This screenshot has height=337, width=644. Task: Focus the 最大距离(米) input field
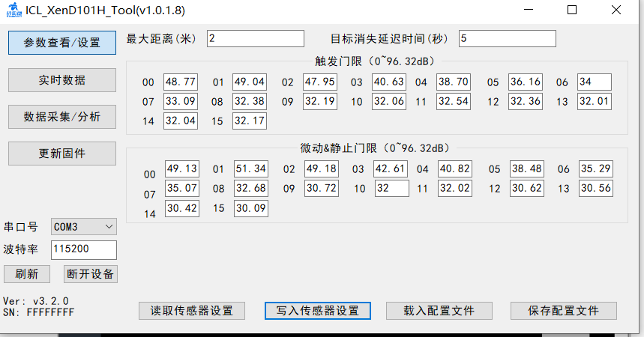256,38
